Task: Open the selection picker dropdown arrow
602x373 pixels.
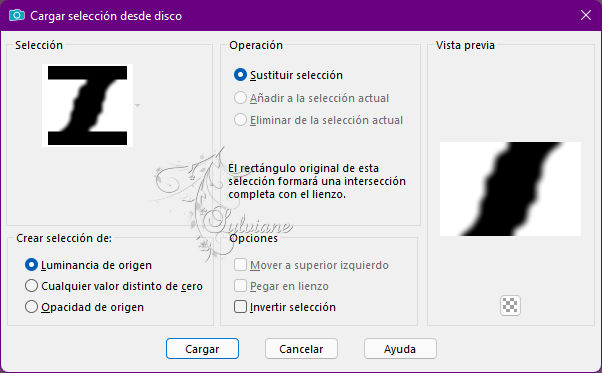Action: pos(137,105)
